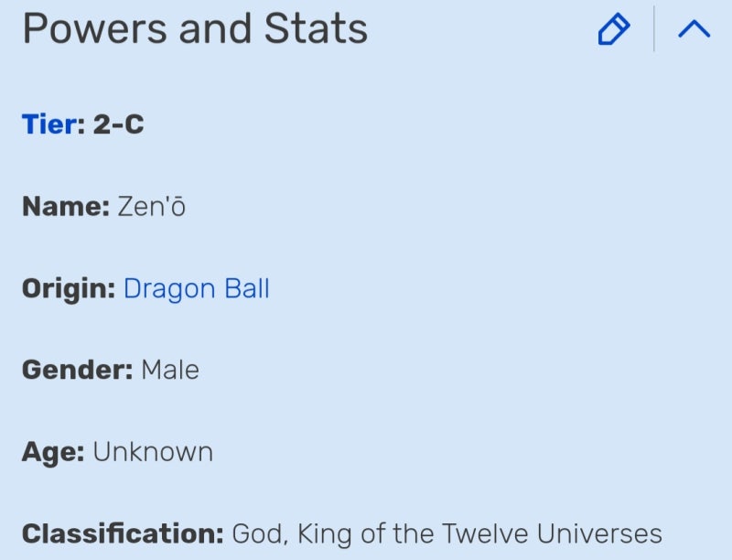Click the Male gender value
Image resolution: width=732 pixels, height=560 pixels.
click(170, 371)
